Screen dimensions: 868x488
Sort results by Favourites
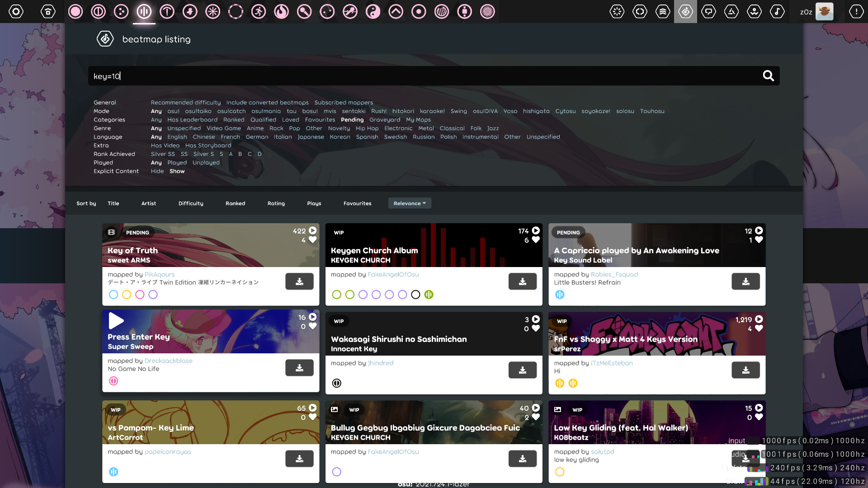[357, 203]
